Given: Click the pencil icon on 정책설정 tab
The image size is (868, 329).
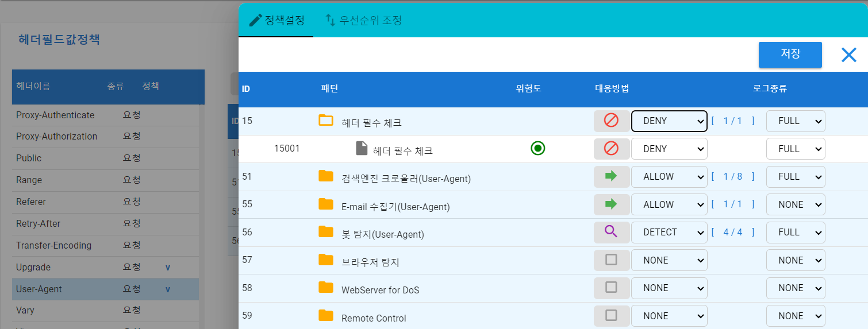Looking at the screenshot, I should tap(255, 20).
